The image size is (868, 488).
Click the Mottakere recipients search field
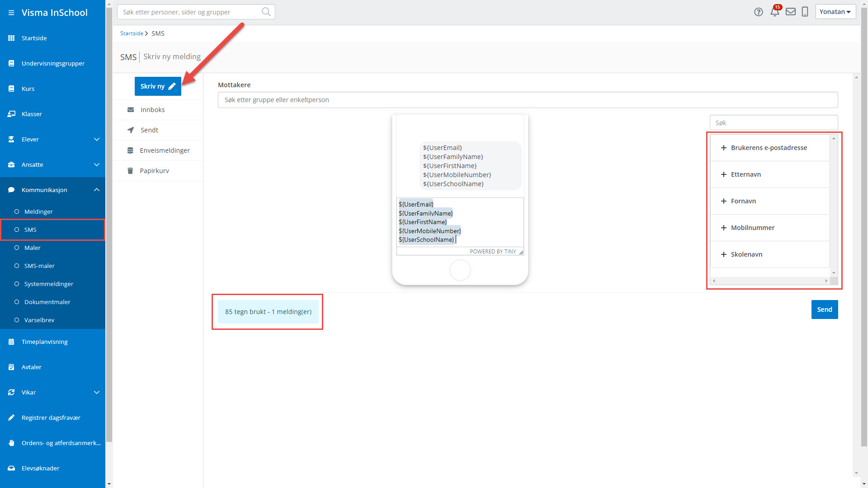pos(528,100)
